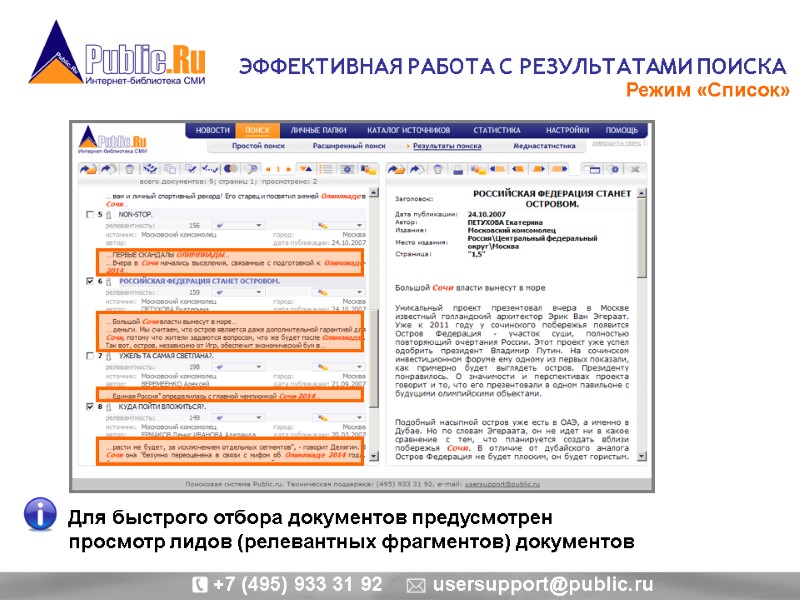800x600 pixels.
Task: Jump to first document arrow icon
Action: point(497,169)
